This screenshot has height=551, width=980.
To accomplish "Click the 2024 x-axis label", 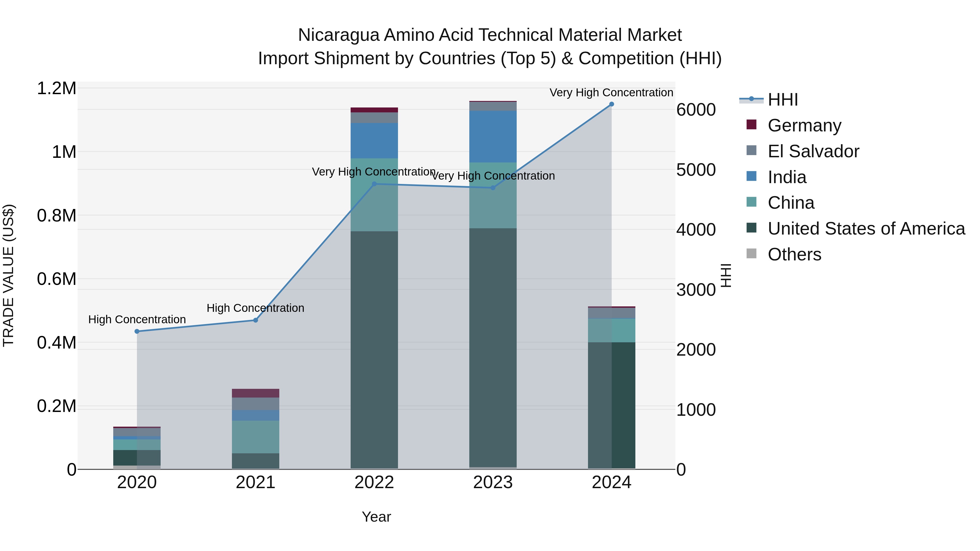I will coord(612,482).
